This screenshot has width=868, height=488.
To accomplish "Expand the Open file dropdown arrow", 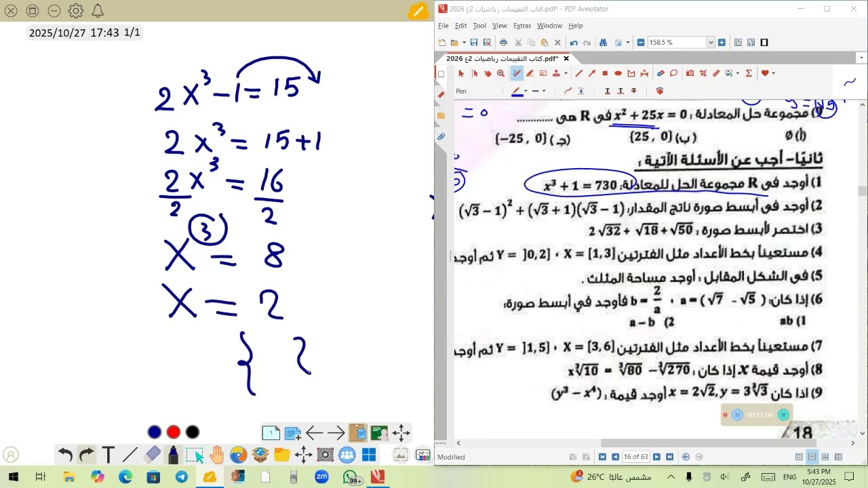I will [x=464, y=43].
